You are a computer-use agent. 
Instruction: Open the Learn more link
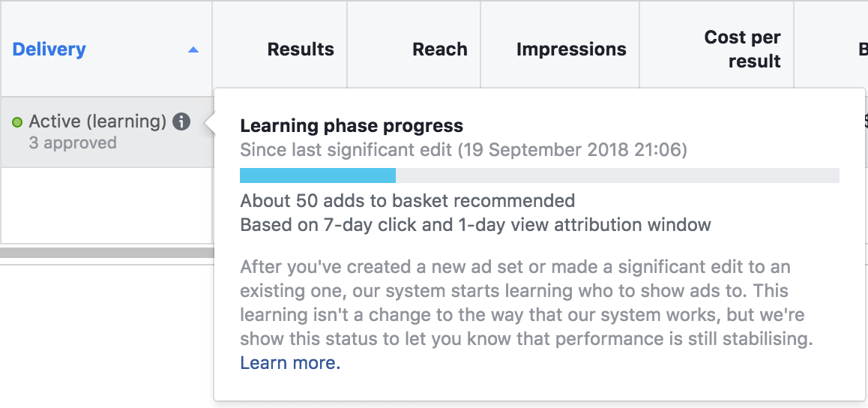pos(290,363)
